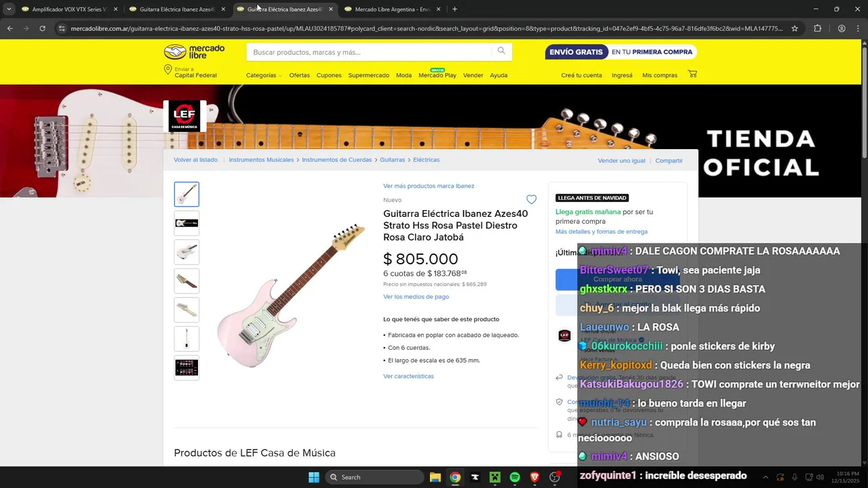Click Ver los medios de pago
The height and width of the screenshot is (488, 868).
click(x=416, y=297)
